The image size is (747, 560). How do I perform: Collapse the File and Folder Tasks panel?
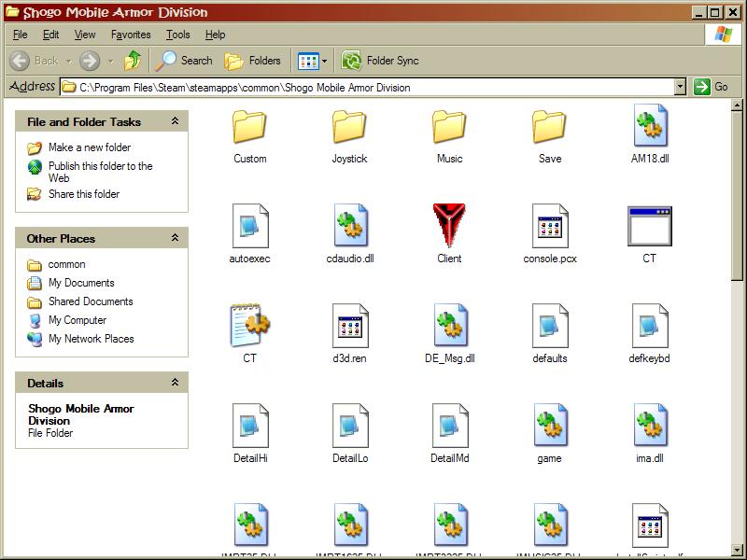pos(175,121)
